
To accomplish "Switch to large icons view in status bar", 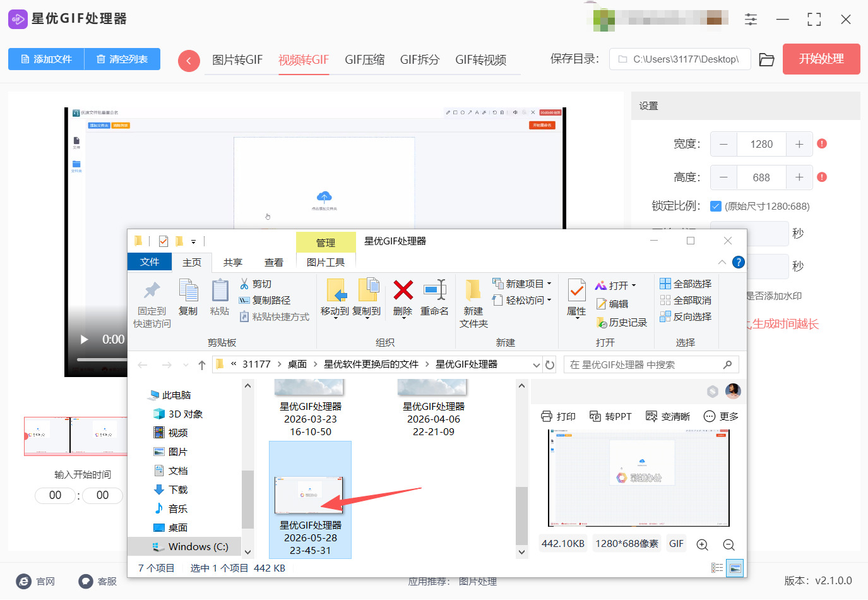I will (x=735, y=568).
